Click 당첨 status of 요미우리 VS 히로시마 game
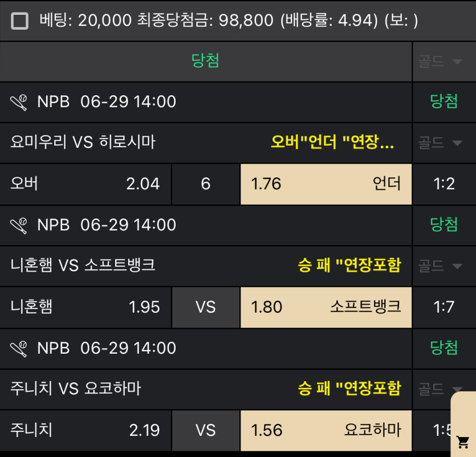 444,102
